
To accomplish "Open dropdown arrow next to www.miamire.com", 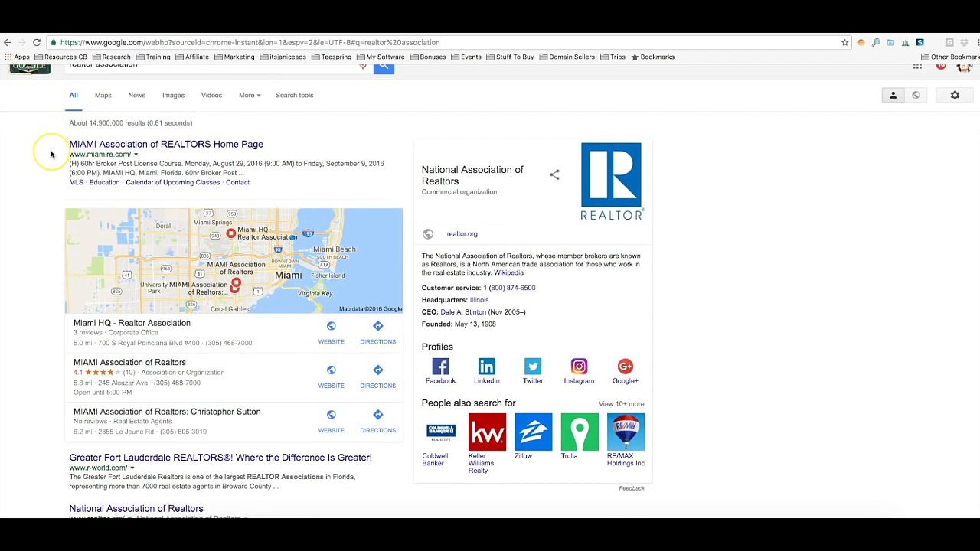I will click(136, 155).
